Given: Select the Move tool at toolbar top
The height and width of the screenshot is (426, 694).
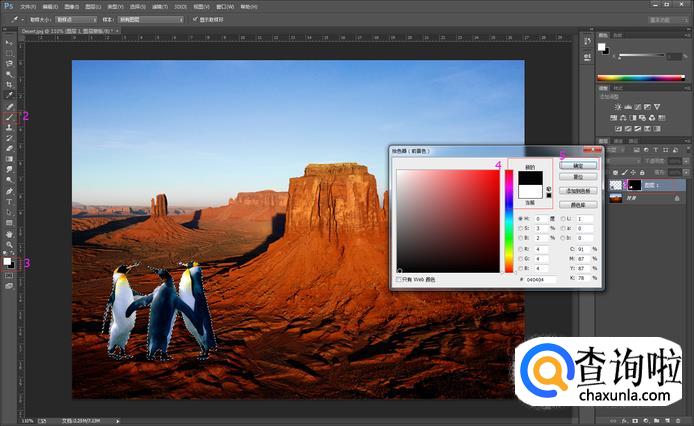Looking at the screenshot, I should pyautogui.click(x=10, y=43).
